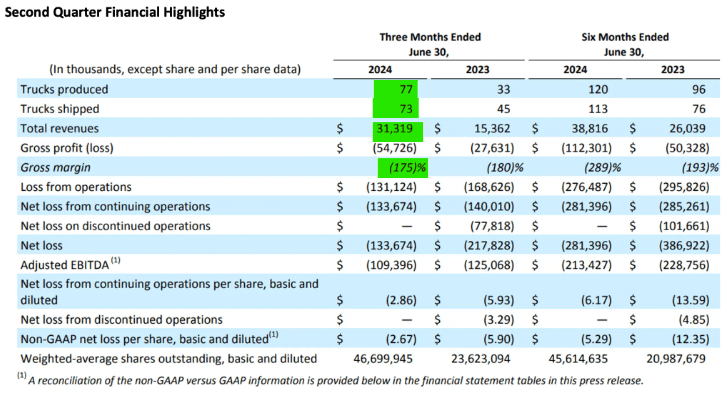Image resolution: width=725 pixels, height=393 pixels.
Task: Click the Three Months Ended June 30 header
Action: [430, 44]
